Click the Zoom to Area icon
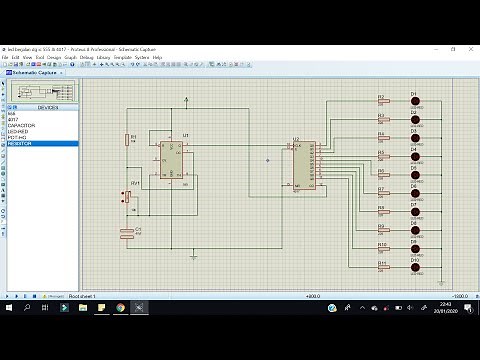This screenshot has width=480, height=360. click(123, 64)
